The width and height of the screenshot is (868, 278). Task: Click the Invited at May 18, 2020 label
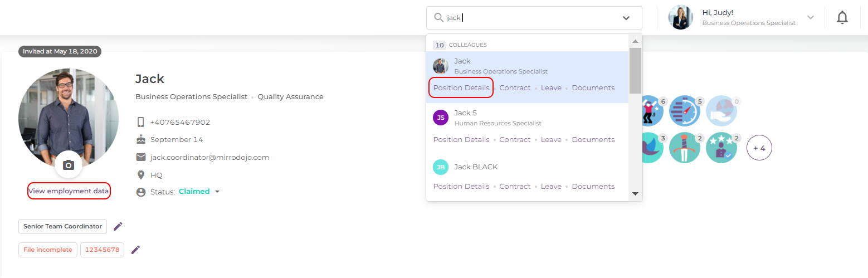[60, 51]
